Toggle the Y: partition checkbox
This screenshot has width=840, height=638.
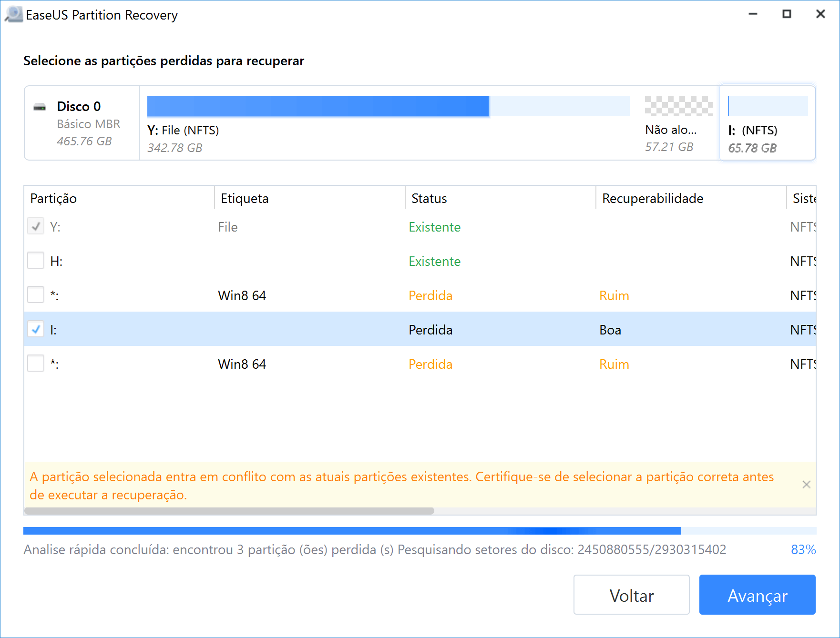click(36, 226)
